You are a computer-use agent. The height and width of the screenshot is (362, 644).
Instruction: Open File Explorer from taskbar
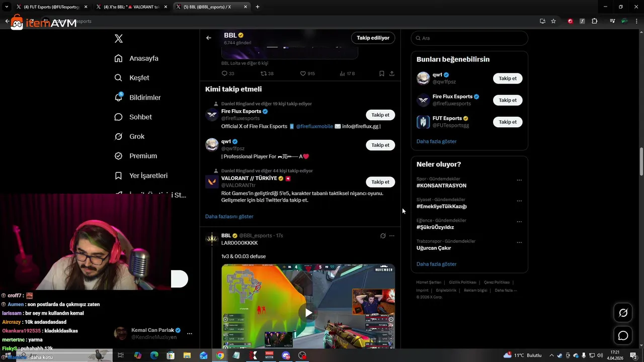[x=187, y=355]
